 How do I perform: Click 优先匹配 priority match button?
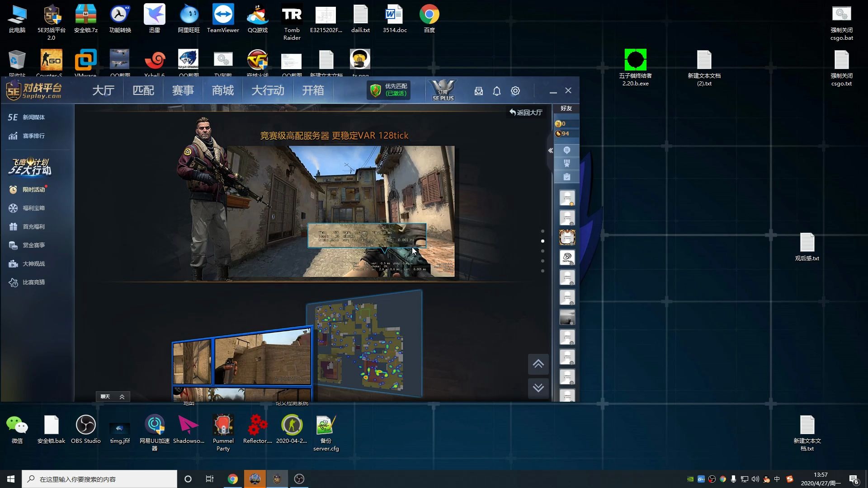389,90
